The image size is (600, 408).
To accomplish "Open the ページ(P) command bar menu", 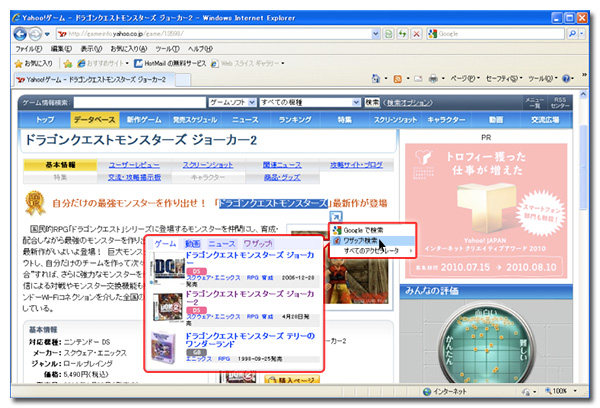I will [x=465, y=79].
